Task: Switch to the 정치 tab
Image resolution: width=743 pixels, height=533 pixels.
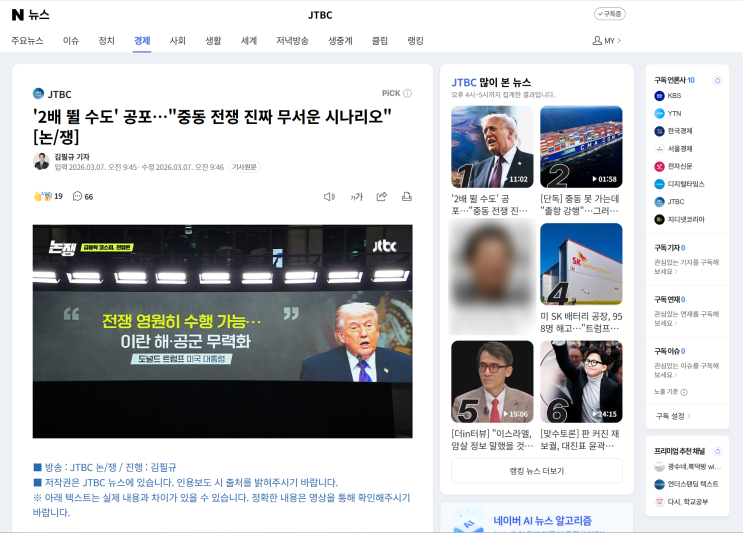Action: point(106,41)
